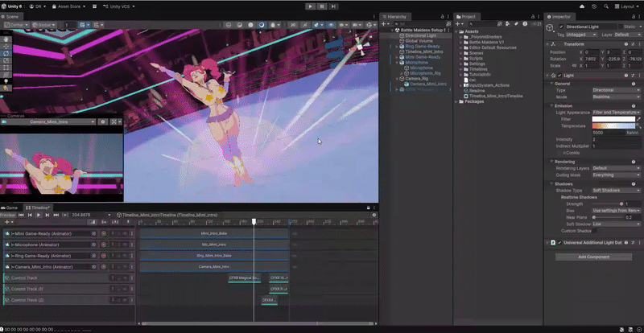644x333 pixels.
Task: Open the Layout dropdown
Action: pos(627,6)
